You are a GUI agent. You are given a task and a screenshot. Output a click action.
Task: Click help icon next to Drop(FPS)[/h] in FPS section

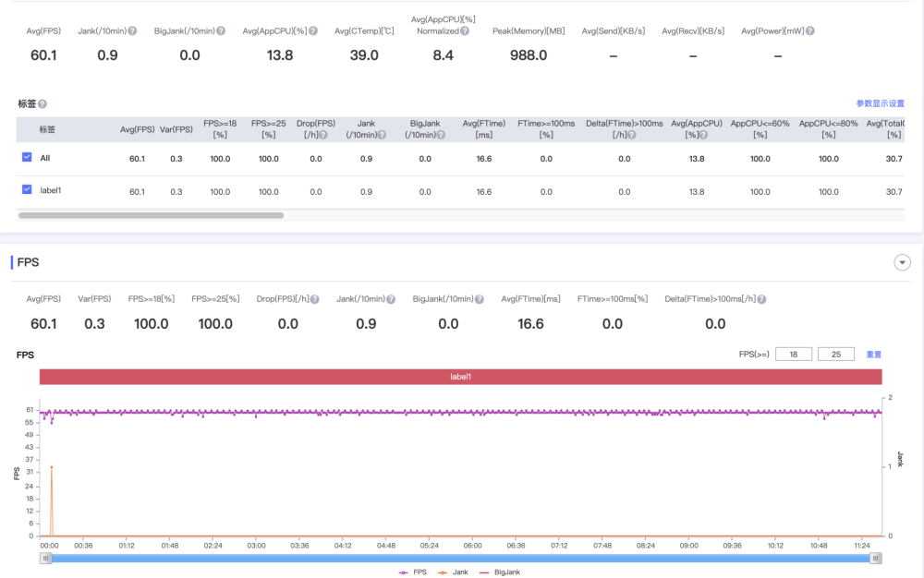316,299
